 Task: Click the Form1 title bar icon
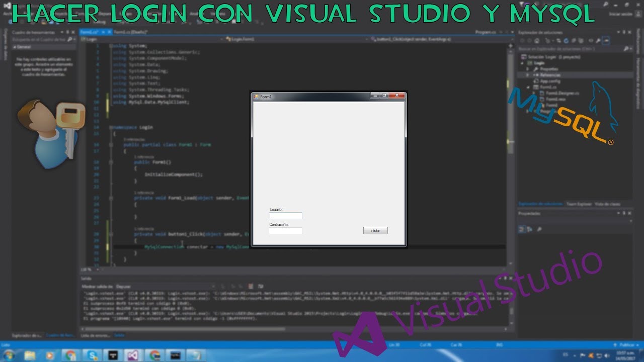click(x=256, y=97)
